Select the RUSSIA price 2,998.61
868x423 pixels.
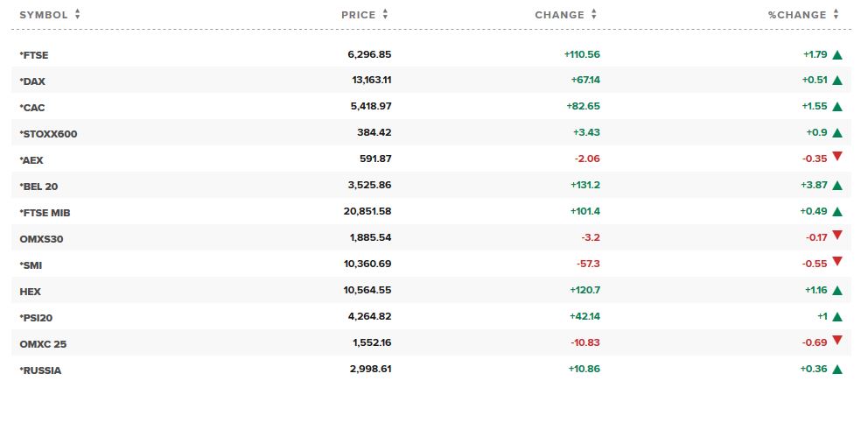pos(370,369)
